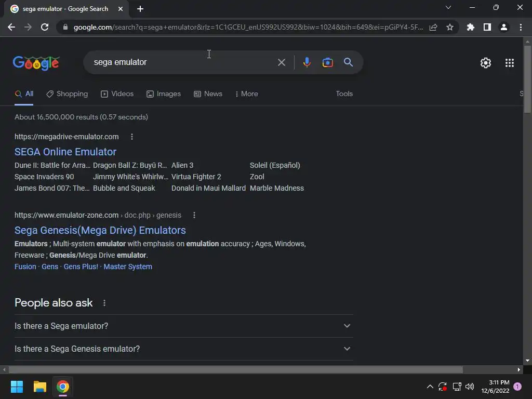Click the horizontal scrollbar thumb
532x399 pixels.
pyautogui.click(x=236, y=369)
